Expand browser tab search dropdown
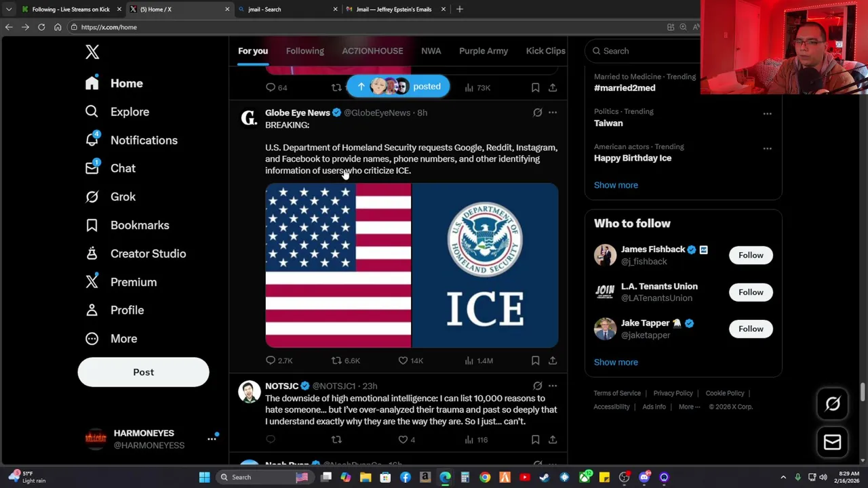 (x=8, y=9)
